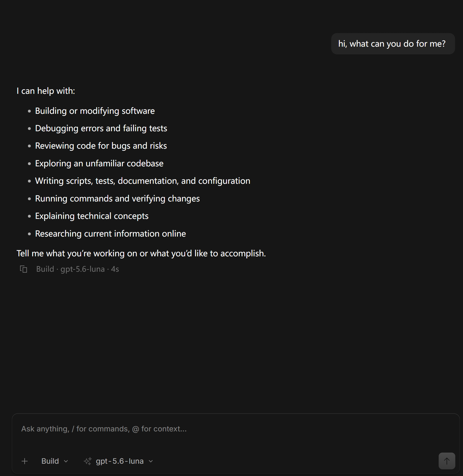Click the "Researching current information online" bullet

(x=110, y=234)
